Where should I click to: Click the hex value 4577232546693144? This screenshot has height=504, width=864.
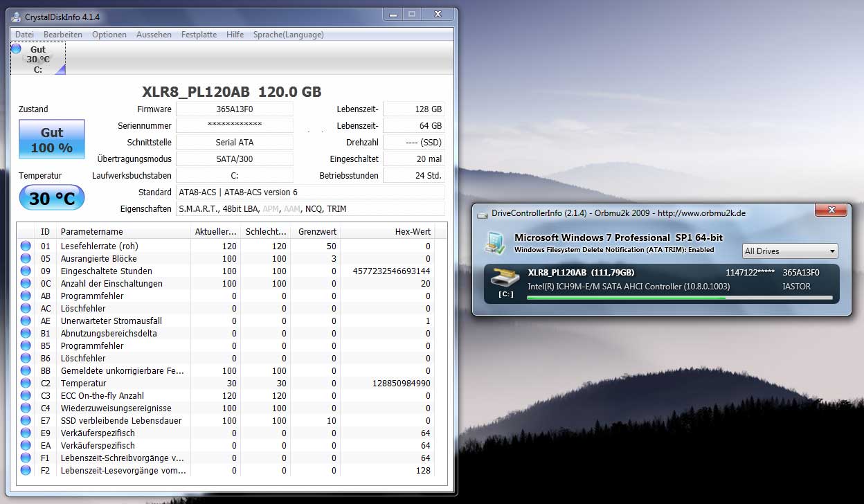coord(391,271)
